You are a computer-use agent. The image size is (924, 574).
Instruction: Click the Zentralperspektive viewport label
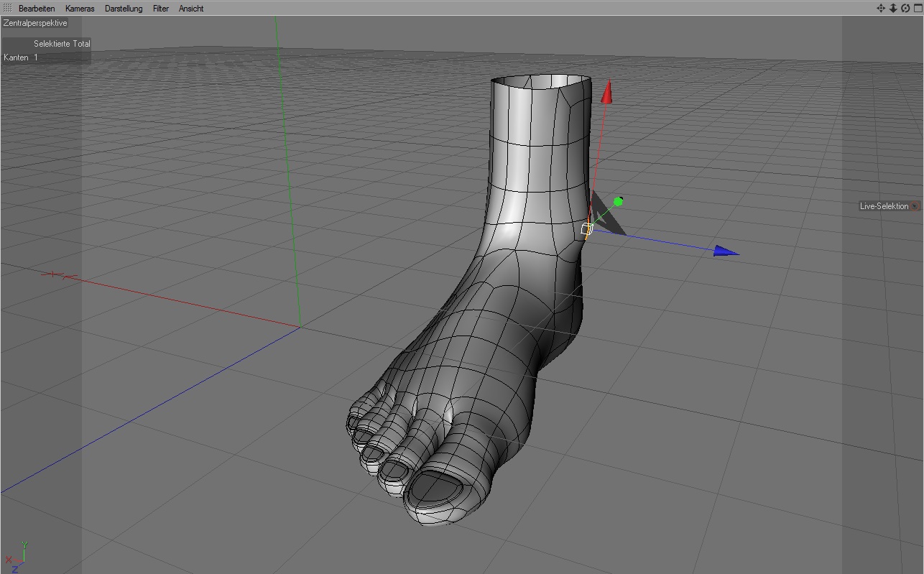[x=35, y=23]
